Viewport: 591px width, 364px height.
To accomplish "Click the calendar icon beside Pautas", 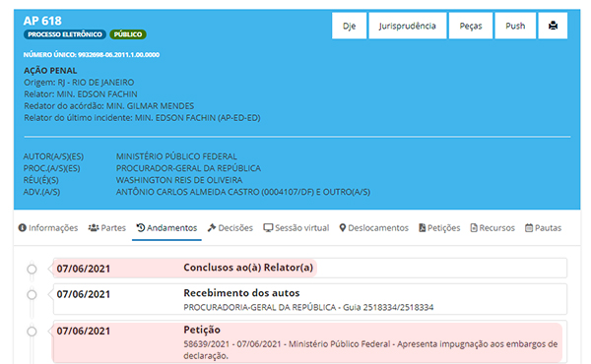I will [x=529, y=227].
